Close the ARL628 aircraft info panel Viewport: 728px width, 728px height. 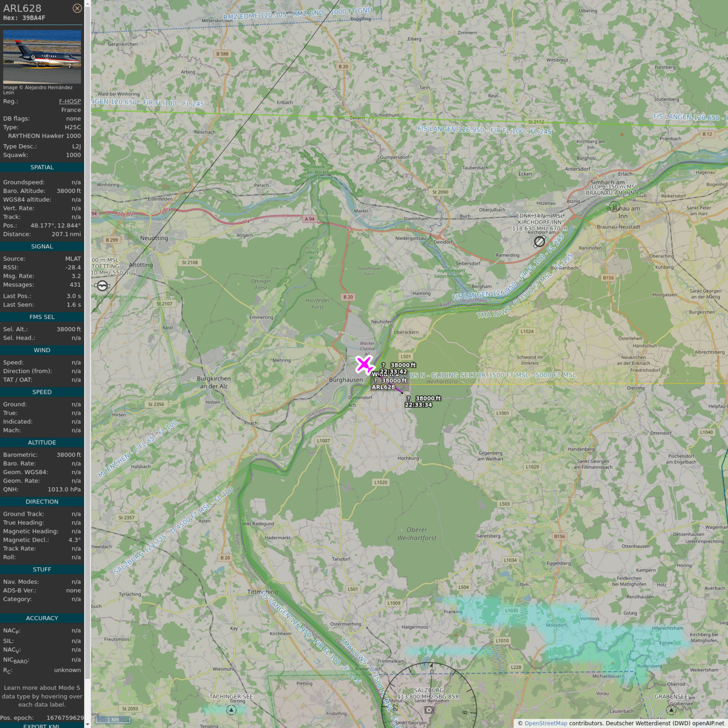[77, 8]
